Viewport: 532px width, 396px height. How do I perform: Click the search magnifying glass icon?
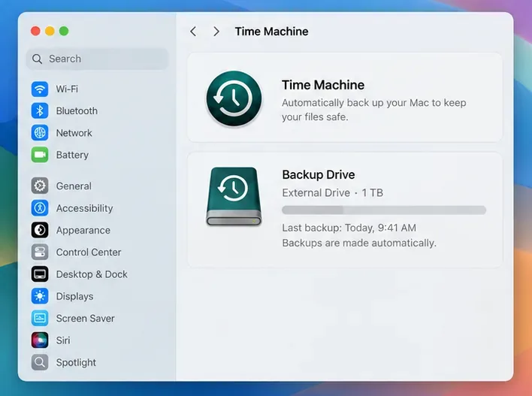[x=37, y=59]
